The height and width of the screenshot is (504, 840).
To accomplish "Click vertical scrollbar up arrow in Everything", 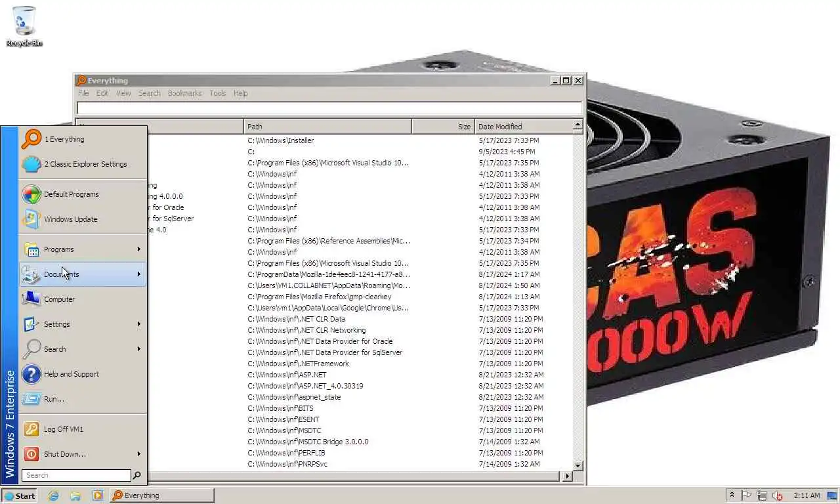I will coord(577,125).
